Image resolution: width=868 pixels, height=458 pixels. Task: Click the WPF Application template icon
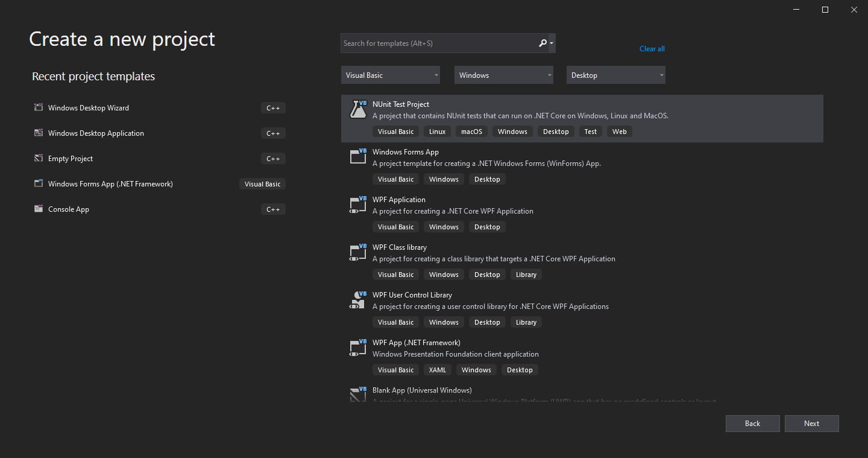click(x=358, y=204)
